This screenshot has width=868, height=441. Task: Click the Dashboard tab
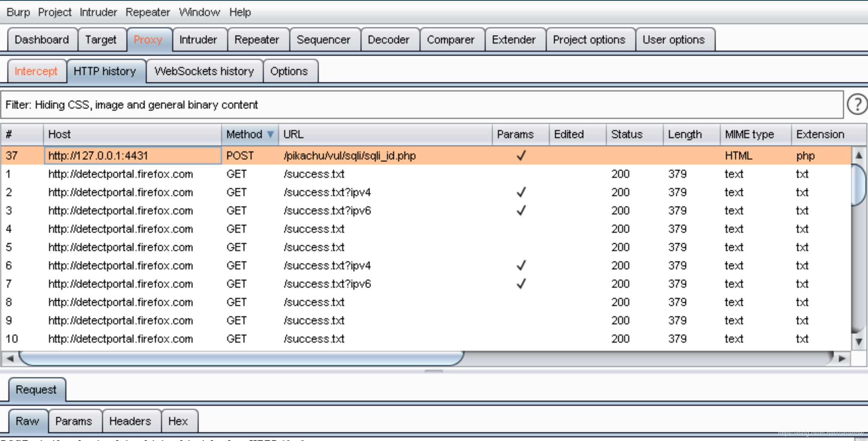[x=42, y=39]
